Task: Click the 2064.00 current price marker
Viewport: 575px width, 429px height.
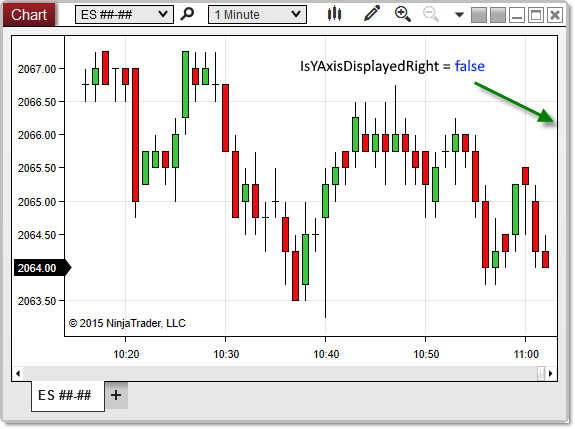Action: tap(42, 268)
